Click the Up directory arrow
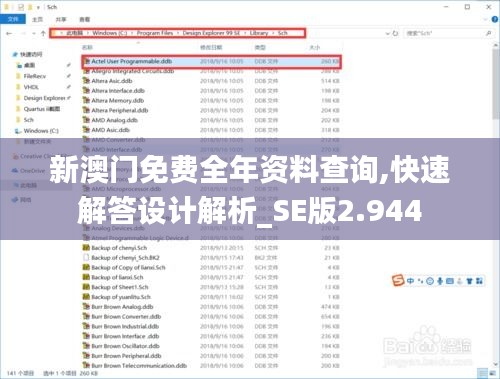This screenshot has width=500, height=379. (x=43, y=33)
